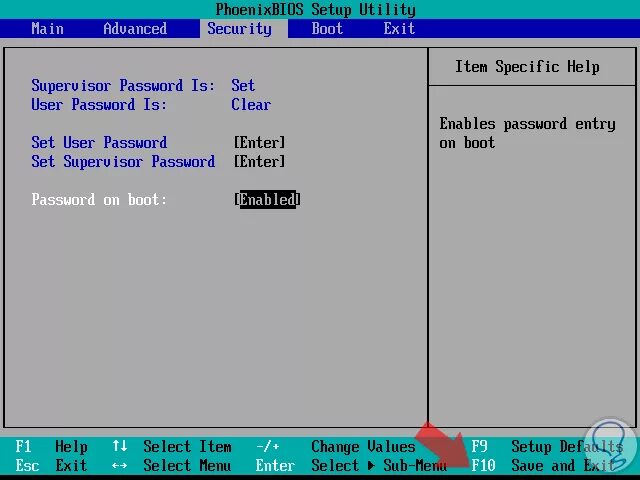The width and height of the screenshot is (640, 480).
Task: Click the Select Sub-Menu footer label
Action: pos(379,465)
